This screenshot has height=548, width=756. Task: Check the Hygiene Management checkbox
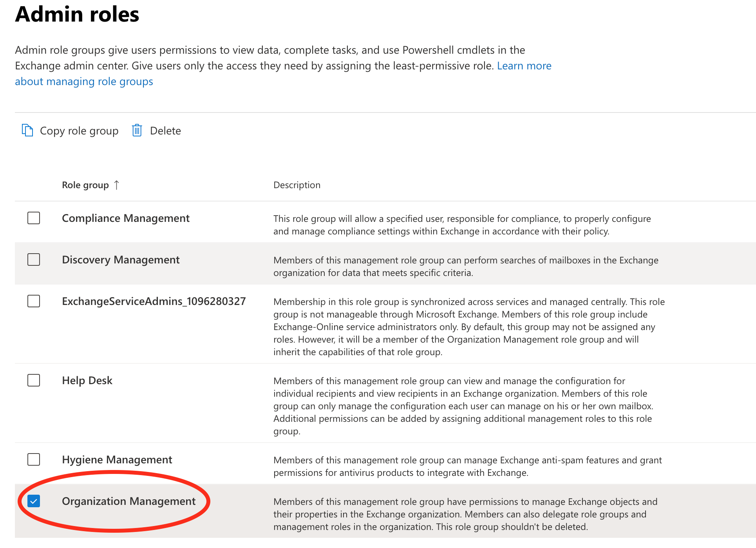point(34,459)
